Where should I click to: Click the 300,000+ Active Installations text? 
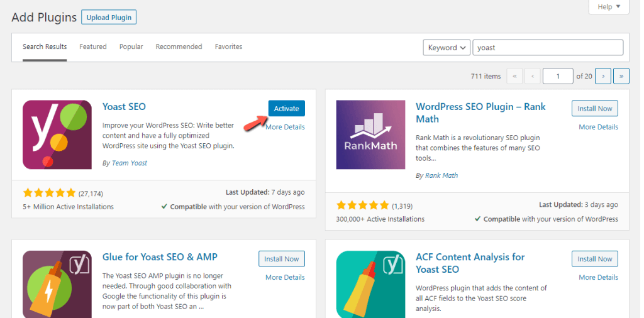(380, 219)
